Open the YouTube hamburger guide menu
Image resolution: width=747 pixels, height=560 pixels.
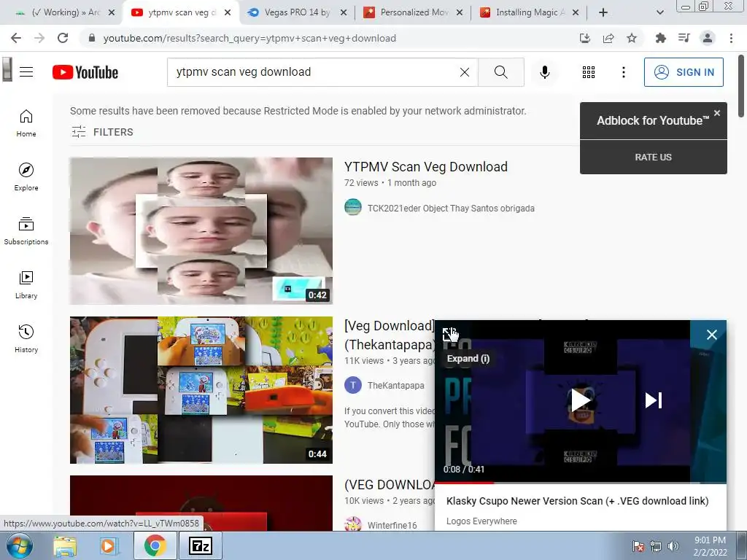26,72
